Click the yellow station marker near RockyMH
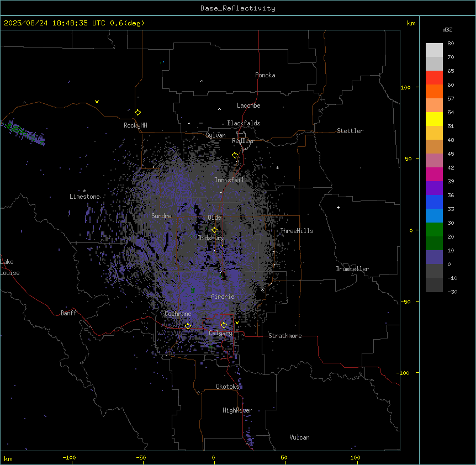Image resolution: width=476 pixels, height=465 pixels. click(137, 113)
